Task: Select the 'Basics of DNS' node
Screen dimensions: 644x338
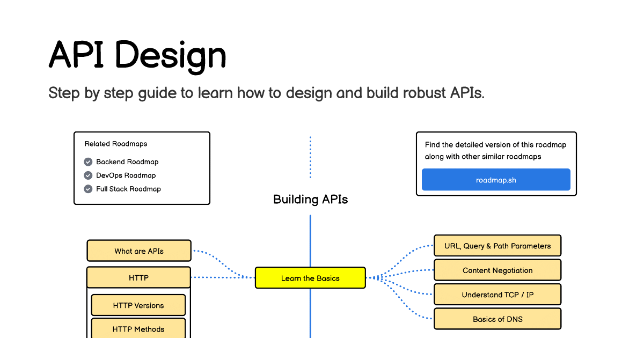Action: pos(497,319)
